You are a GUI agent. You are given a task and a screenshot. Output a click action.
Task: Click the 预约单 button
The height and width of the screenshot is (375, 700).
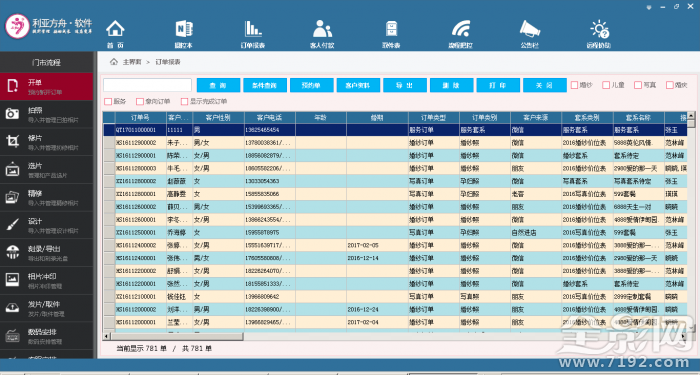click(312, 85)
